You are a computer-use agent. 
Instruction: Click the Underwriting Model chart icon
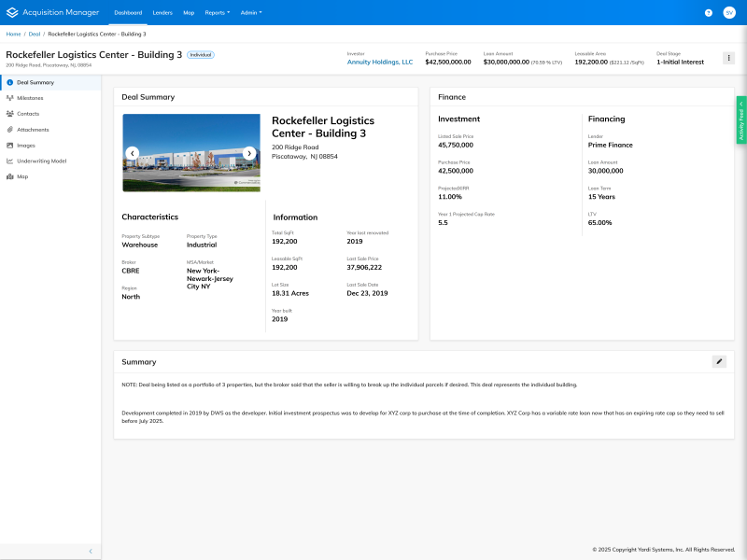9,161
